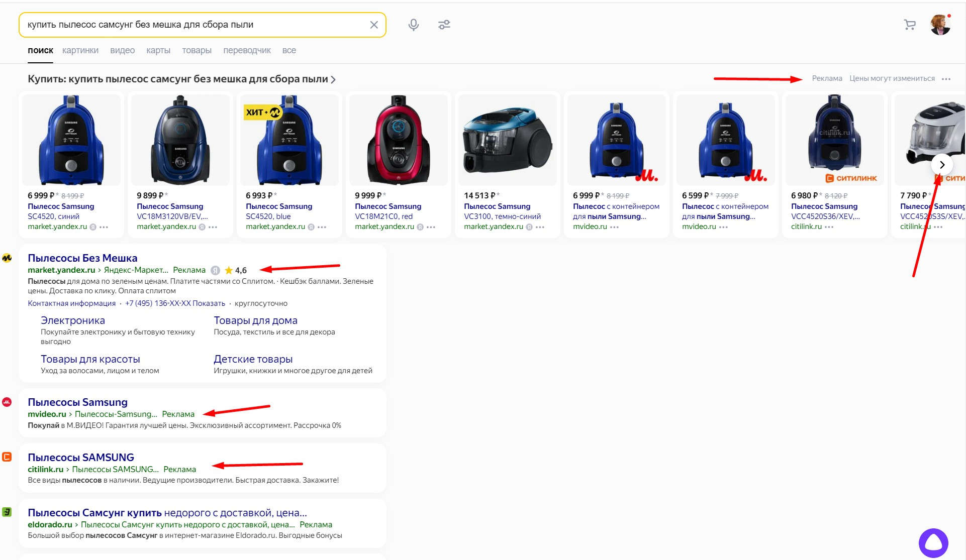Open the user profile avatar
Image resolution: width=966 pixels, height=560 pixels.
pyautogui.click(x=940, y=25)
